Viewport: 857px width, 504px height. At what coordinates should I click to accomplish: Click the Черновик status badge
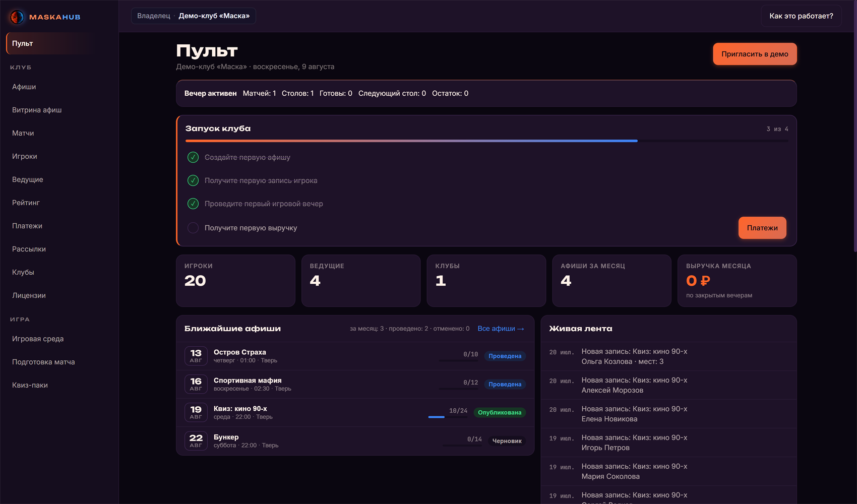coord(507,441)
